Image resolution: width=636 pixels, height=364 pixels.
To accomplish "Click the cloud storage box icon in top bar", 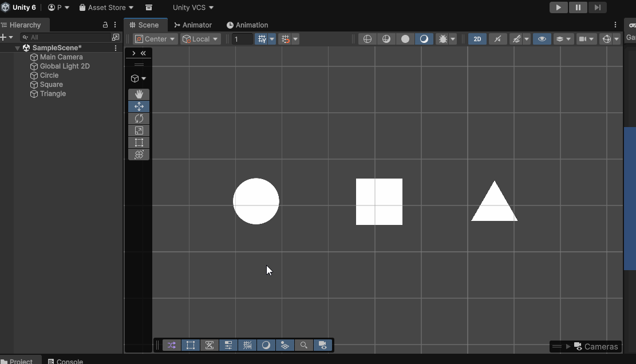I will pyautogui.click(x=149, y=7).
